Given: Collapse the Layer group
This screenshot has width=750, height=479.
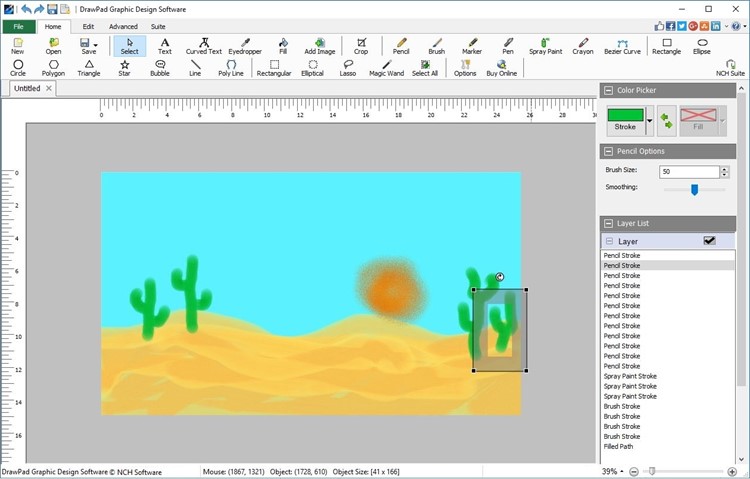Looking at the screenshot, I should click(x=609, y=241).
